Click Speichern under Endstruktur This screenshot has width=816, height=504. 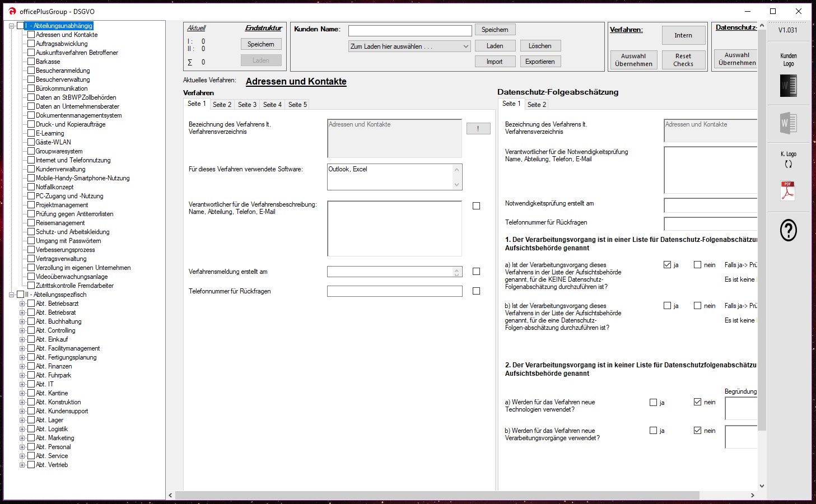[261, 44]
